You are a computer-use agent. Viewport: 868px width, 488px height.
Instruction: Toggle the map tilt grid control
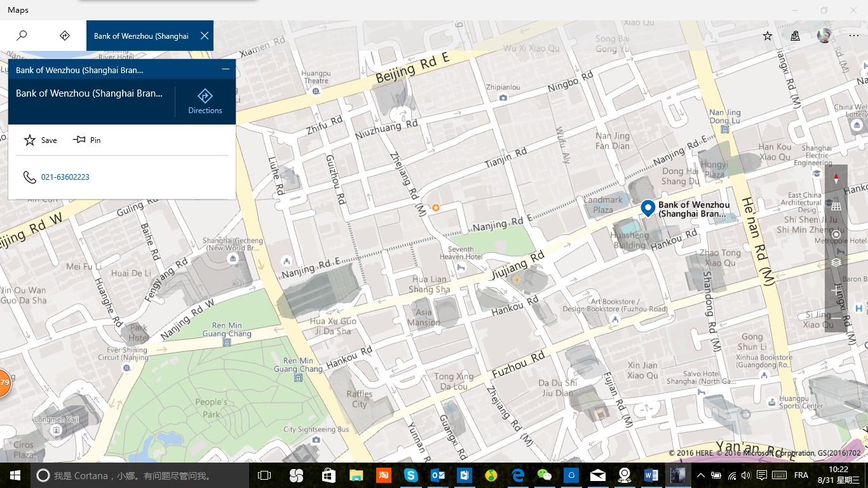pyautogui.click(x=836, y=207)
